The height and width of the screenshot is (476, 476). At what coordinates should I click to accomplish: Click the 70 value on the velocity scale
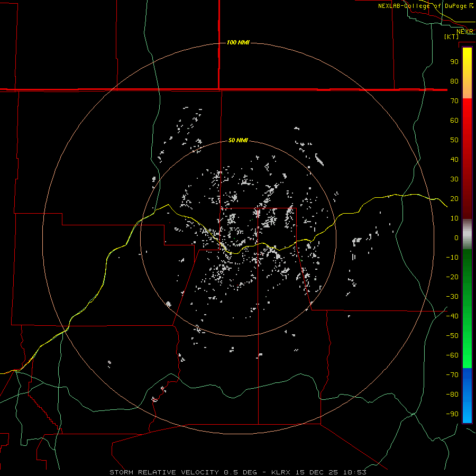pyautogui.click(x=454, y=101)
